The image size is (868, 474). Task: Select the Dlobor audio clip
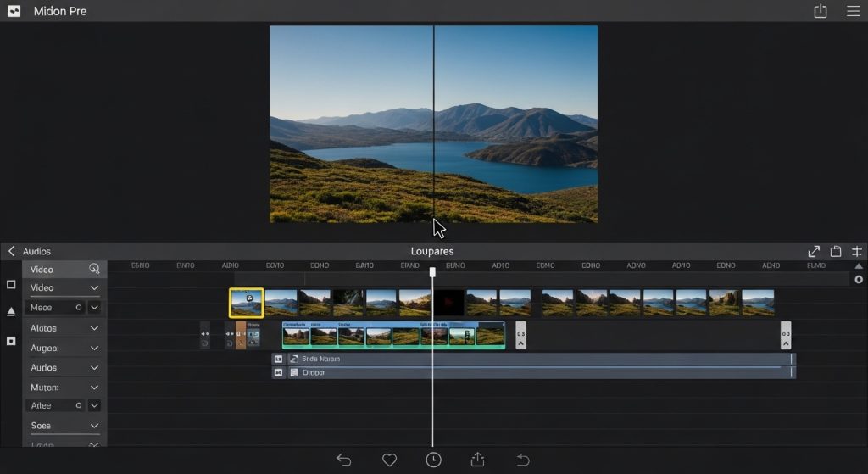click(542, 372)
